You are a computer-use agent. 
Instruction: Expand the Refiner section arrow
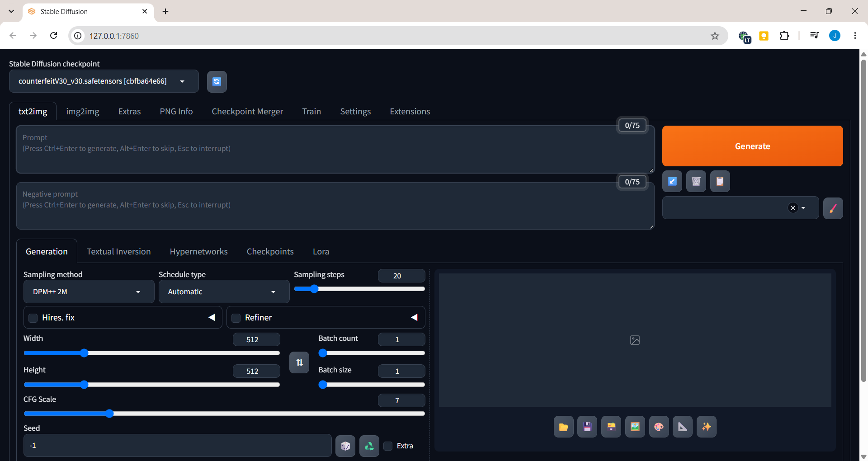tap(414, 317)
